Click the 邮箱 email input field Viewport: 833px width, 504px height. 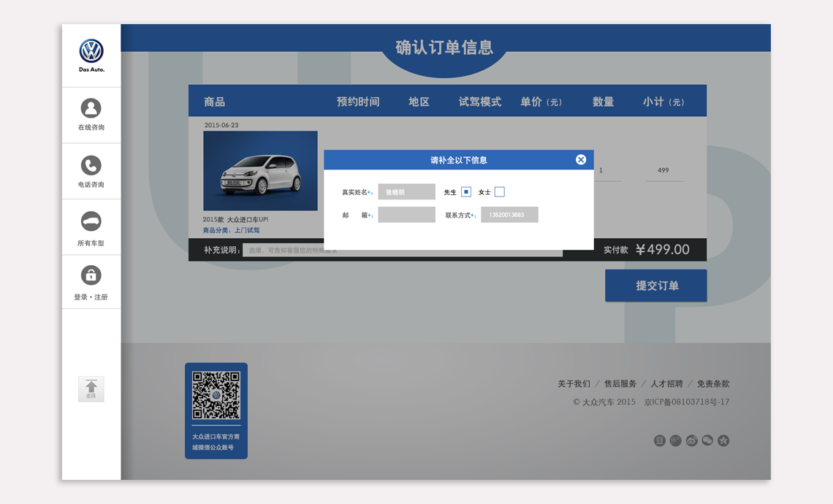(x=406, y=215)
